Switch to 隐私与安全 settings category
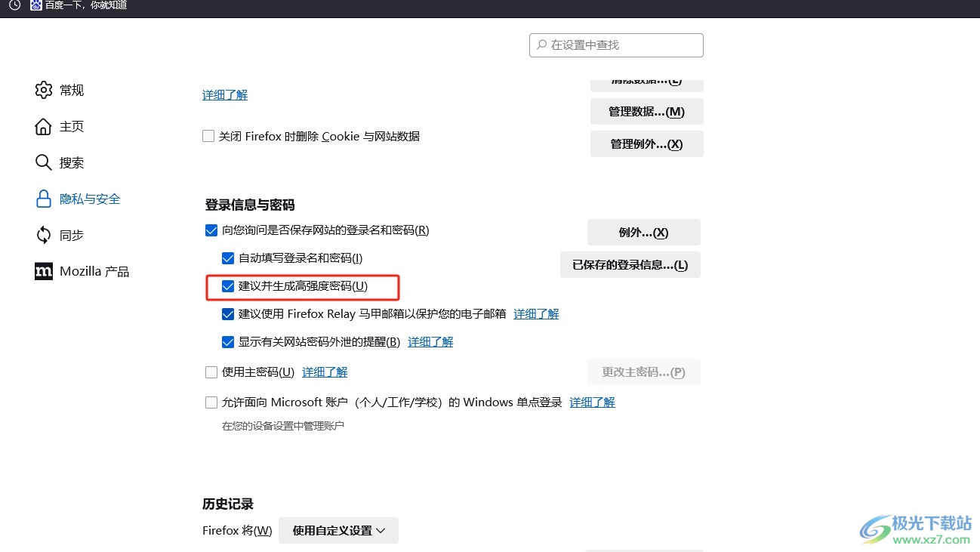980x552 pixels. pyautogui.click(x=90, y=199)
